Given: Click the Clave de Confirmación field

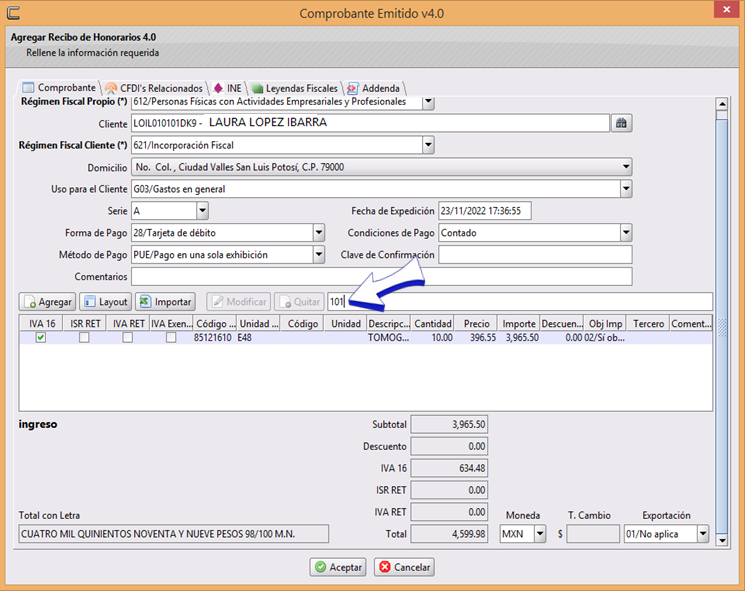Looking at the screenshot, I should [x=535, y=255].
